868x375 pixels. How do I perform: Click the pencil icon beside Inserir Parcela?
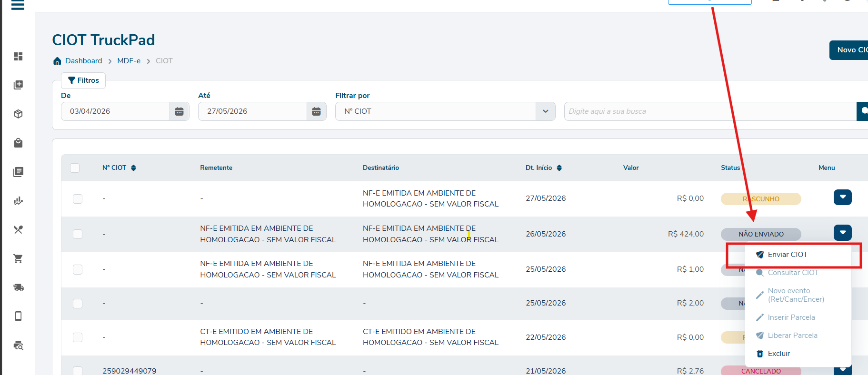pyautogui.click(x=760, y=317)
